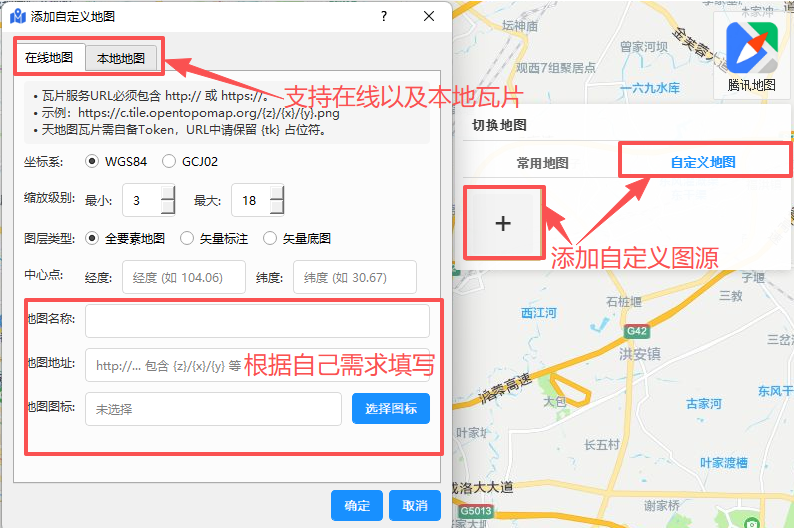Click the 选择图标 button
This screenshot has height=528, width=794.
[391, 409]
